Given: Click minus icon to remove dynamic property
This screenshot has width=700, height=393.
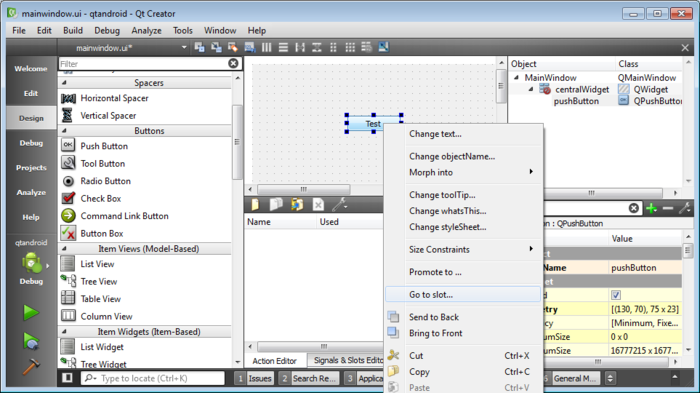Looking at the screenshot, I should click(x=668, y=208).
